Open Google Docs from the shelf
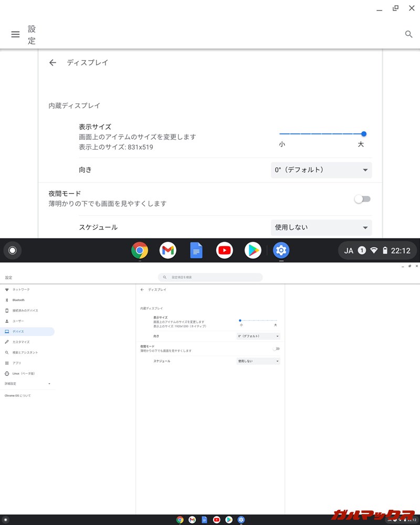Image resolution: width=420 pixels, height=525 pixels. [x=196, y=250]
